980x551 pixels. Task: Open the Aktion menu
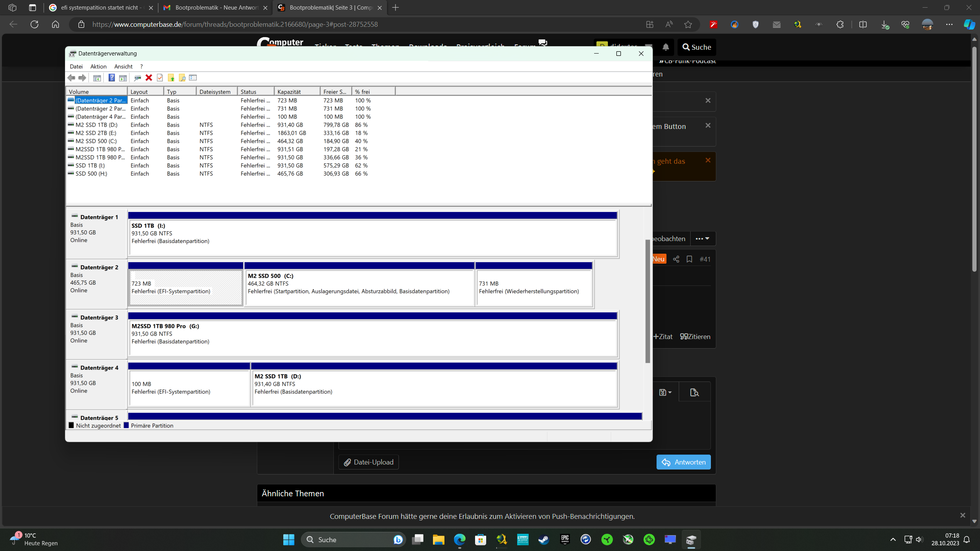pos(98,67)
